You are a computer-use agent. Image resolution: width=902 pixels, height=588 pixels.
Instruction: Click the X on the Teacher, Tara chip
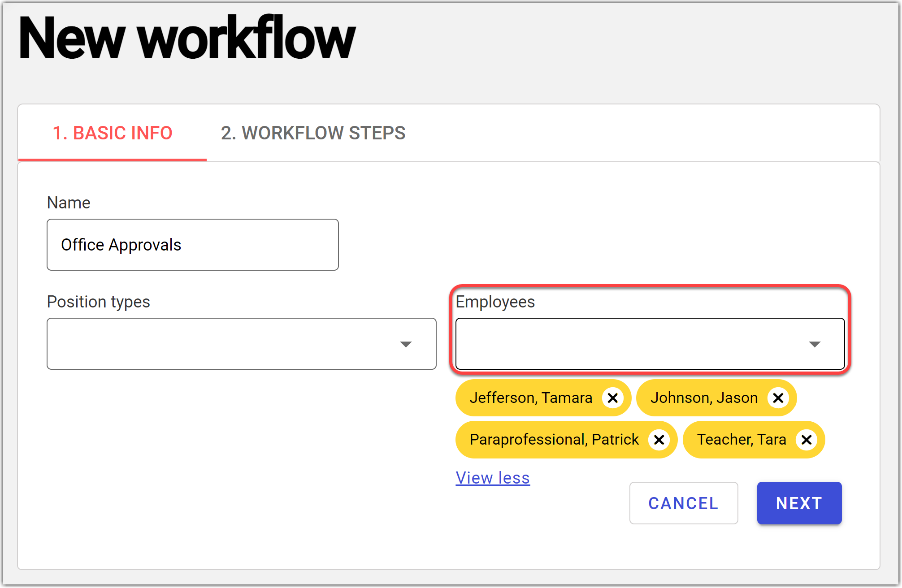(x=806, y=440)
